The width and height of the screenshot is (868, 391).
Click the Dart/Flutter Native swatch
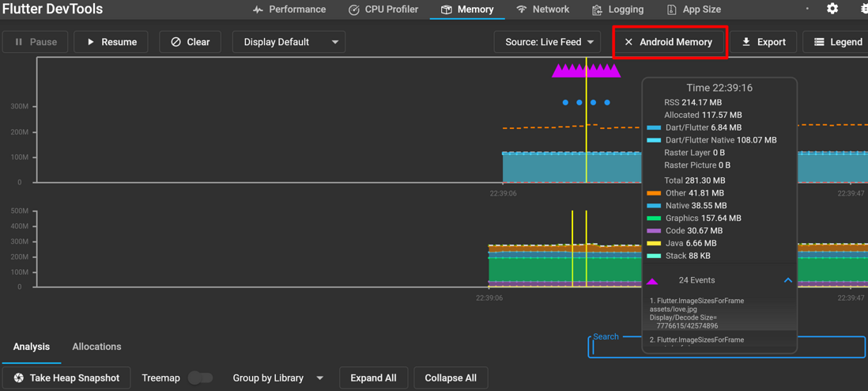coord(654,140)
